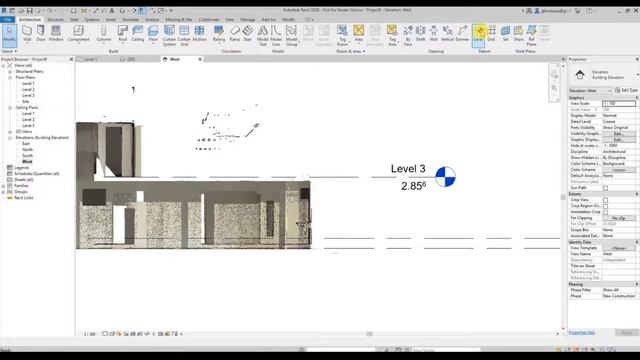Viewport: 640px width, 360px height.
Task: Click Edit Type button in Properties
Action: 627,91
